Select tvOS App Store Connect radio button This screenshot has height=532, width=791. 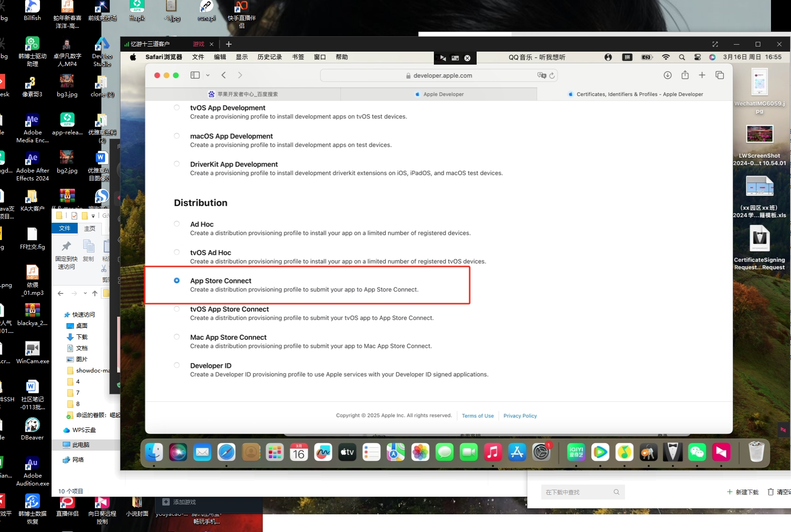click(x=177, y=309)
